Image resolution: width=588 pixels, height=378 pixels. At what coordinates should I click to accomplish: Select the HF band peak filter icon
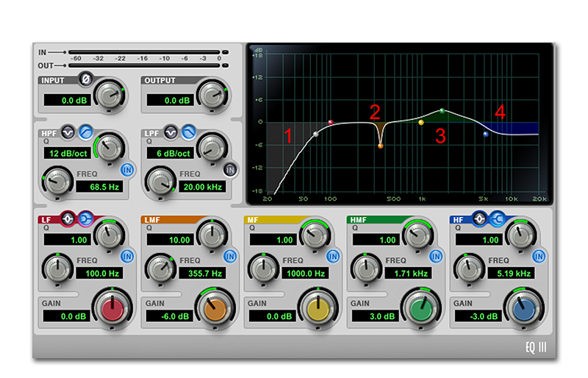[x=481, y=219]
